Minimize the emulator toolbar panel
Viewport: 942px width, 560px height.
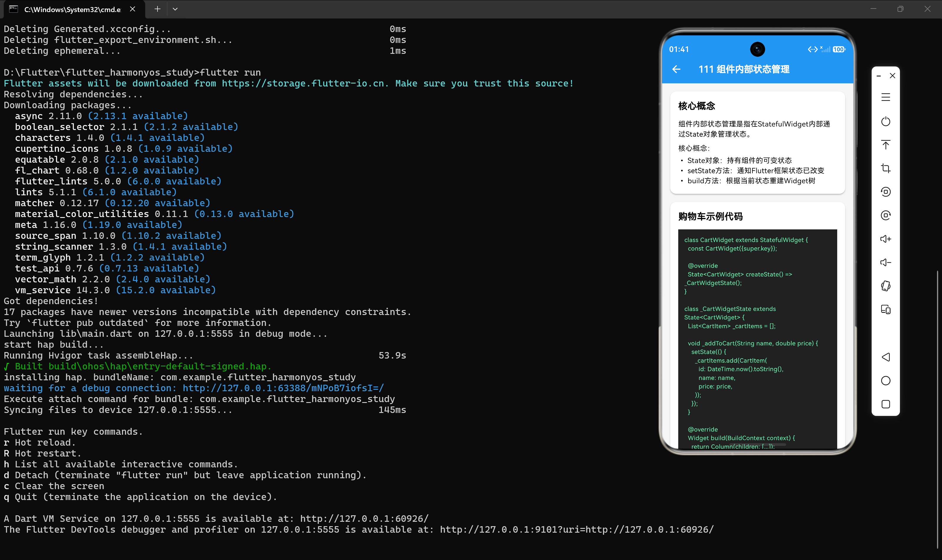878,76
